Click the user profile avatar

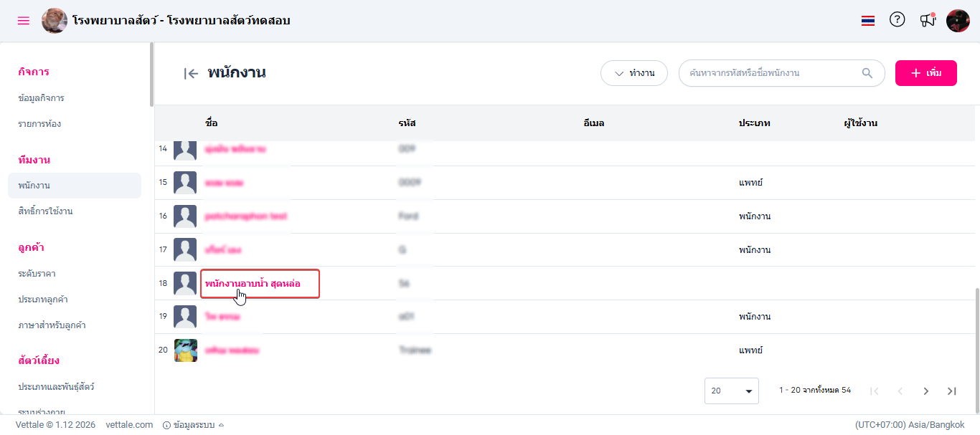point(958,21)
